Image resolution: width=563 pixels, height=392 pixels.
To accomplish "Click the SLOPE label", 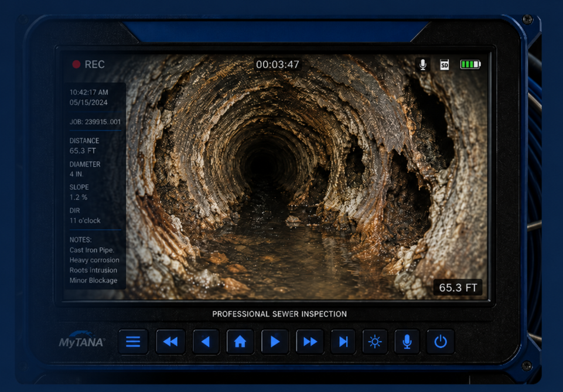I will click(x=79, y=187).
